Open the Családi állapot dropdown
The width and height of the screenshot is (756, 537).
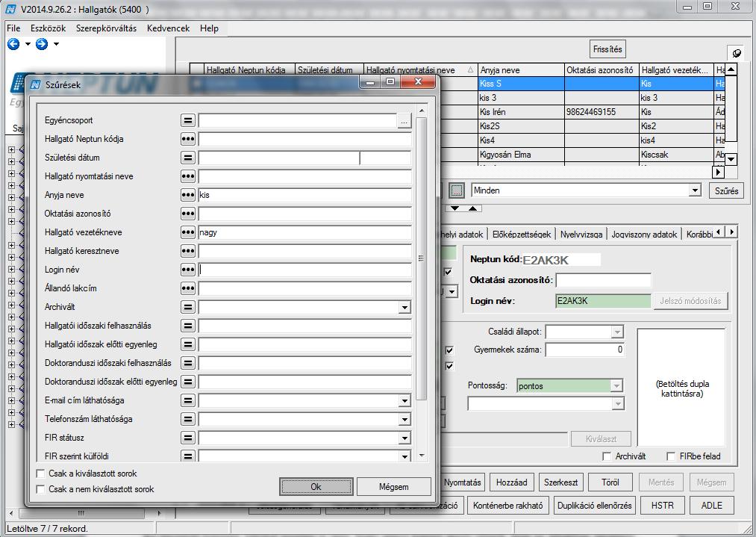pos(616,332)
